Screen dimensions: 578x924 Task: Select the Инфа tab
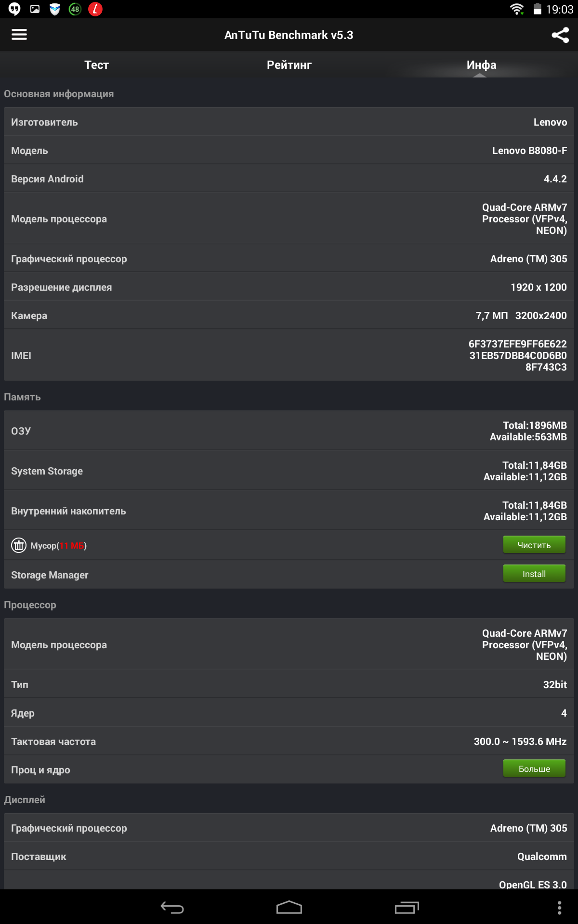(482, 65)
